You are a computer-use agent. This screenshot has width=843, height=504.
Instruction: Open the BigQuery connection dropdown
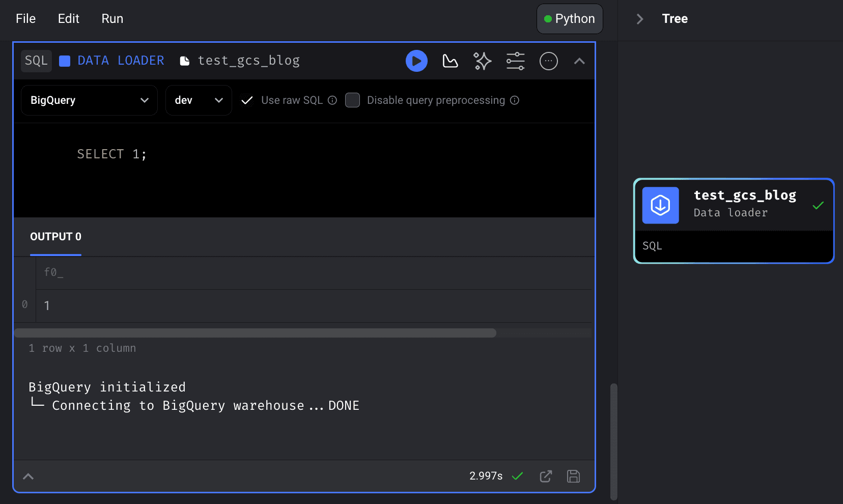pyautogui.click(x=89, y=100)
